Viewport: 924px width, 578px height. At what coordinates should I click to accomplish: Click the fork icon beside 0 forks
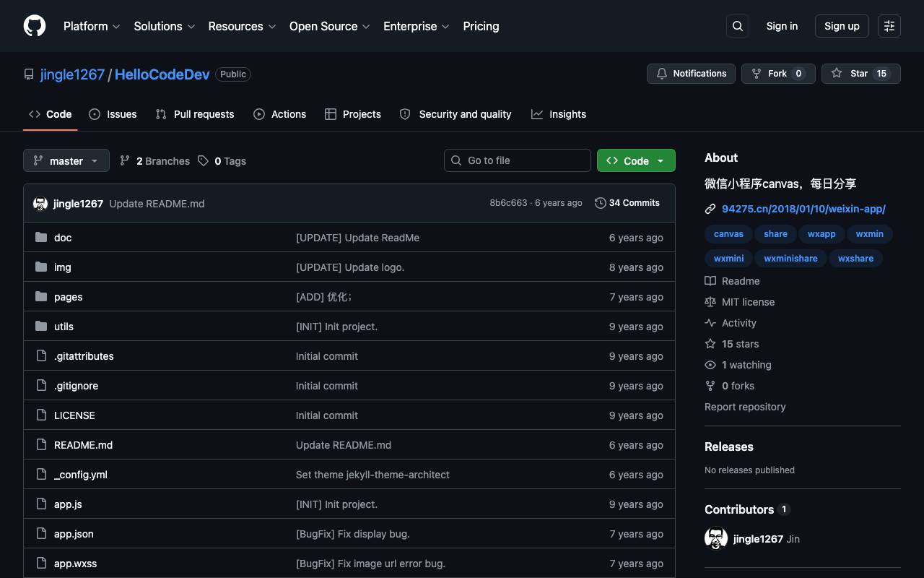coord(710,386)
